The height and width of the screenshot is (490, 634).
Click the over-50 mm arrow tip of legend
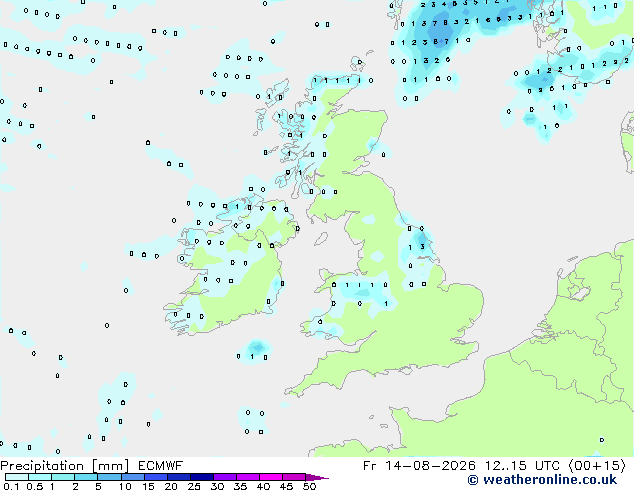pyautogui.click(x=317, y=477)
